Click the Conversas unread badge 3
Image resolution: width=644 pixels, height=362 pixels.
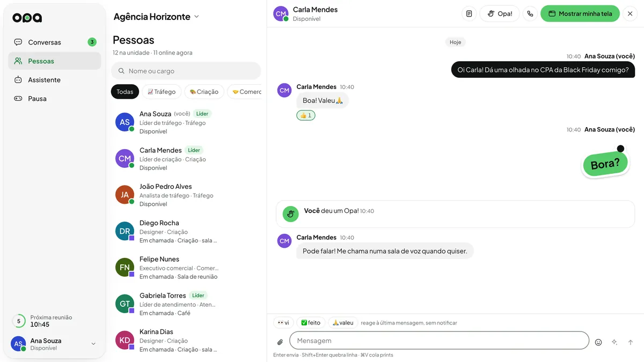point(92,42)
